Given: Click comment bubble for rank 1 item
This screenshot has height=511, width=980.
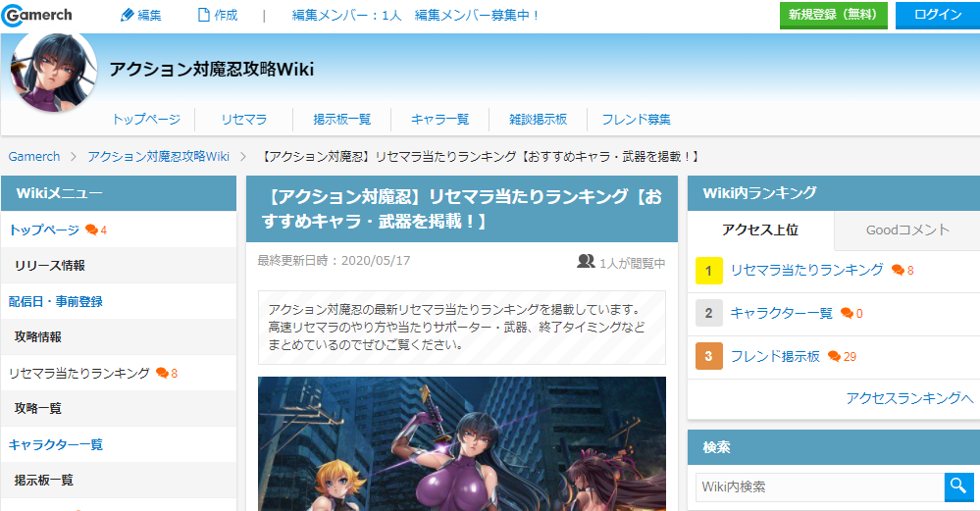Looking at the screenshot, I should click(899, 270).
